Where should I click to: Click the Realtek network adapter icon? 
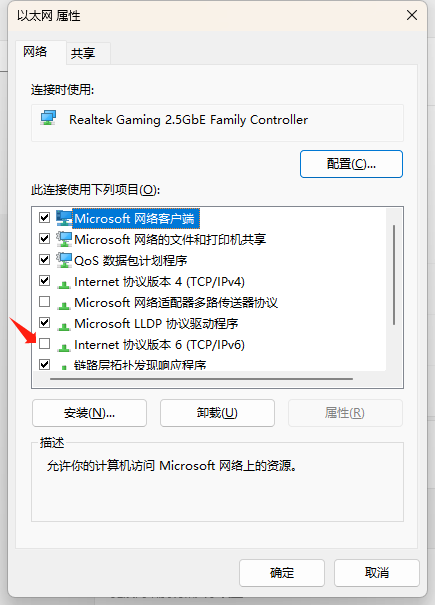tap(48, 118)
